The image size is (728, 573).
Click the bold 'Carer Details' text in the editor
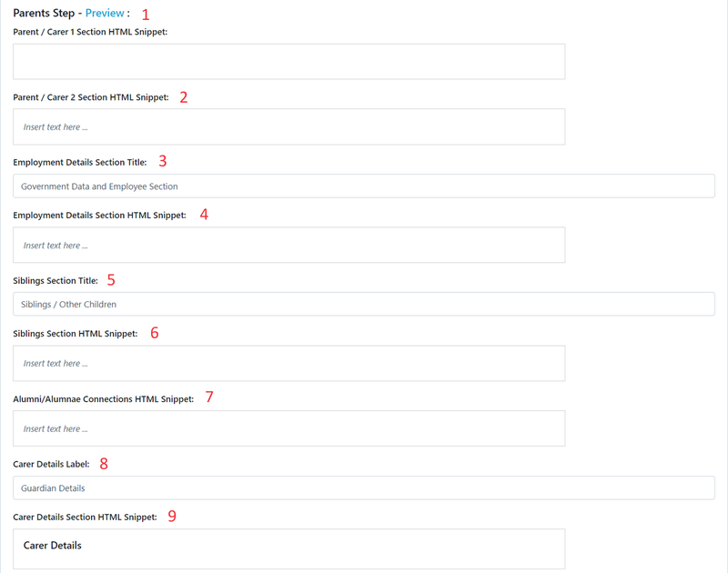54,545
